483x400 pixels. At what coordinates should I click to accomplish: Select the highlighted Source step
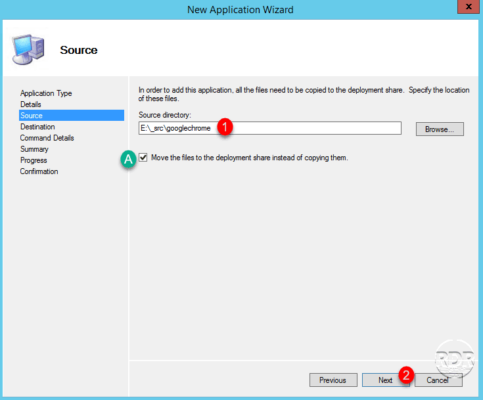71,115
